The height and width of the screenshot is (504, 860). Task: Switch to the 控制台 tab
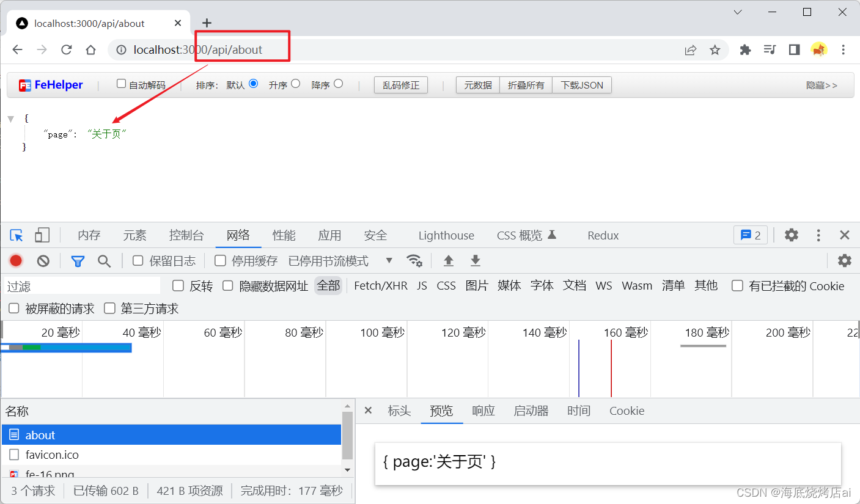[186, 235]
